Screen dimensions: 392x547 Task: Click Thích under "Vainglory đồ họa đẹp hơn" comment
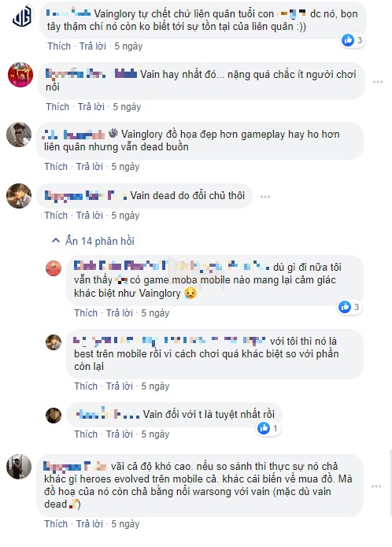pyautogui.click(x=56, y=167)
